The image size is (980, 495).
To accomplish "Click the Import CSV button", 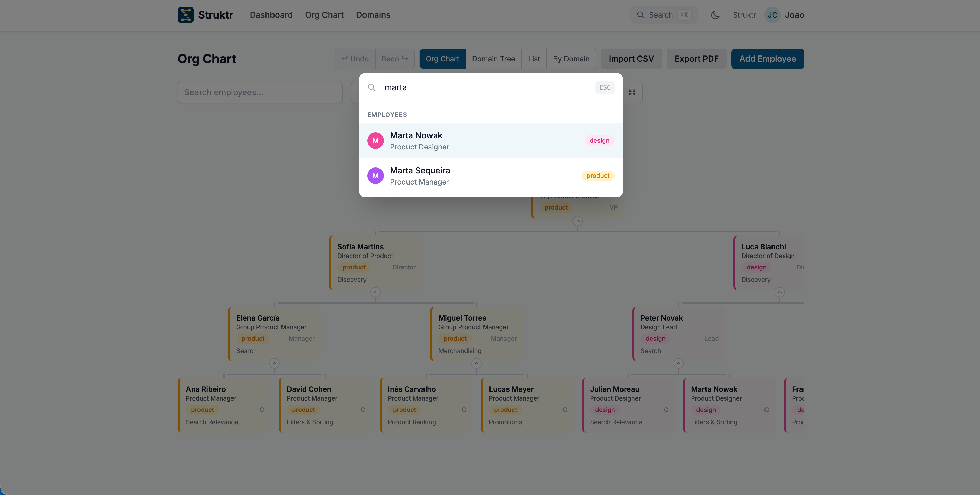I will tap(631, 59).
